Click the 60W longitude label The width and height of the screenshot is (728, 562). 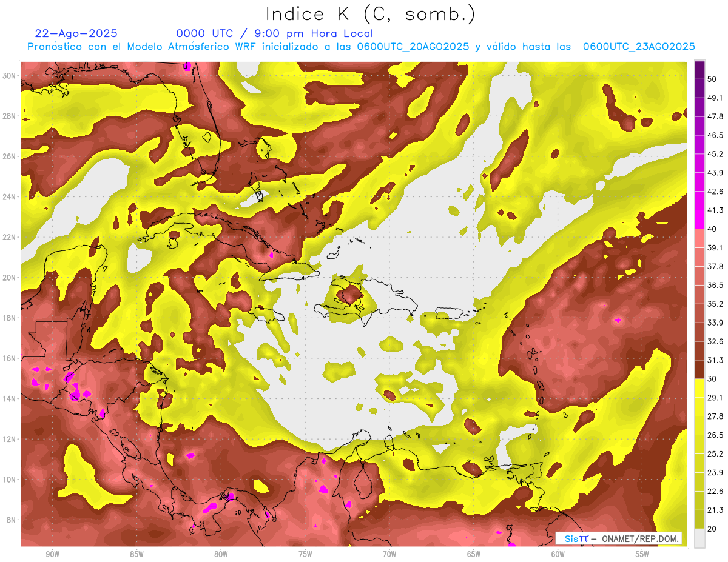pyautogui.click(x=558, y=554)
